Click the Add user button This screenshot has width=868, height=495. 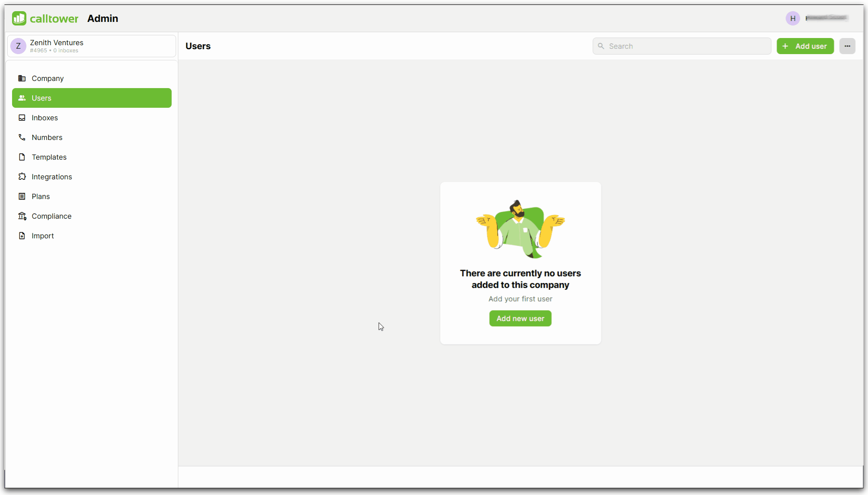pos(805,46)
